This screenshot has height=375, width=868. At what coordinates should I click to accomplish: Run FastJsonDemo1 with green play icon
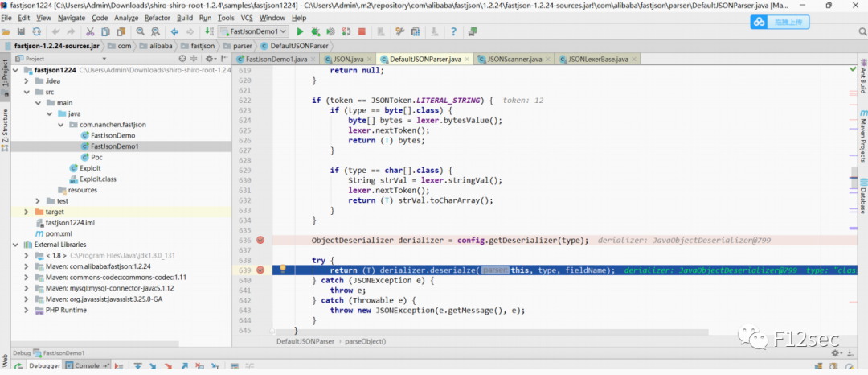pos(300,31)
